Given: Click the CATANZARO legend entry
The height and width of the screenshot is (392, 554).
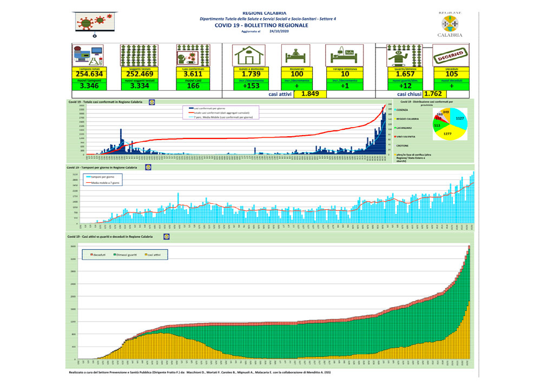Looking at the screenshot, I should tap(404, 128).
